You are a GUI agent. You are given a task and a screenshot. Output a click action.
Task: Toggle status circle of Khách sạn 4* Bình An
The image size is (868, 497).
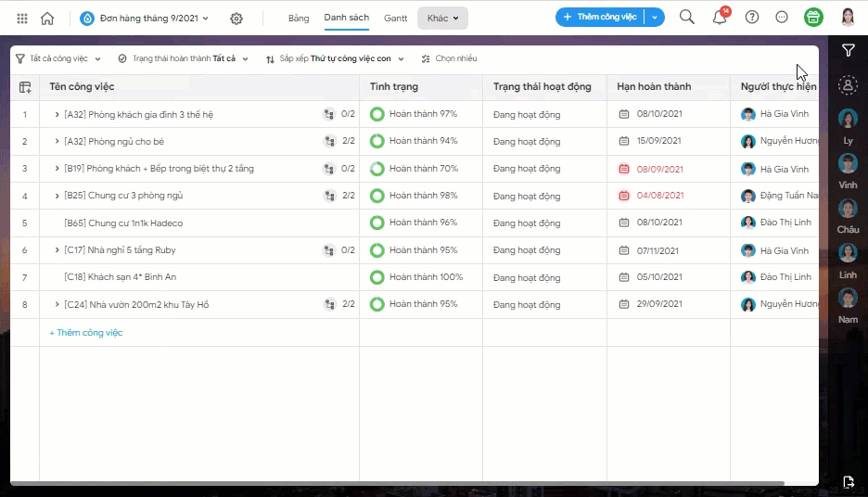[377, 277]
